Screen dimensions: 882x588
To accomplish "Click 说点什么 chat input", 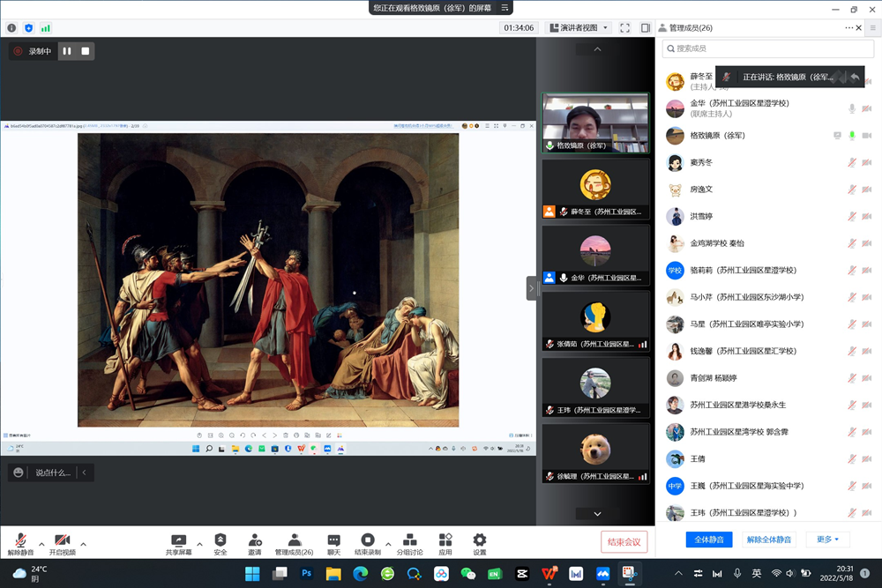I will point(53,473).
